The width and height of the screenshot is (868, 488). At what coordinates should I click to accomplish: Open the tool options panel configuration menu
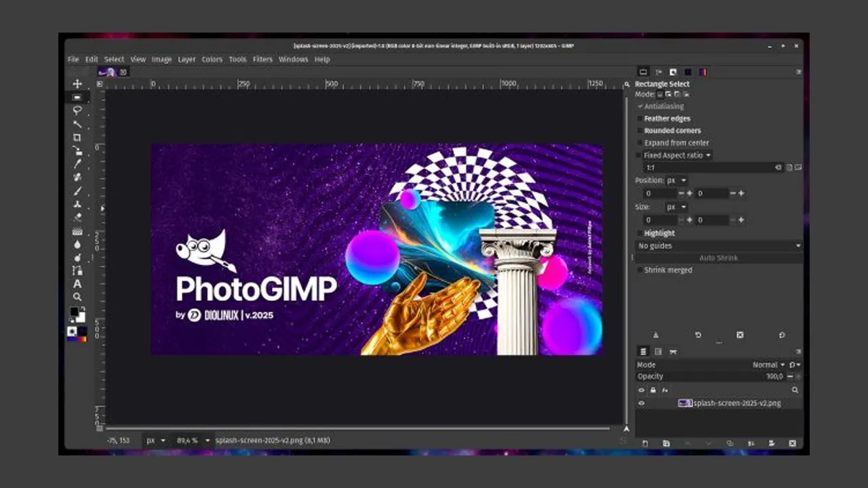(x=798, y=72)
